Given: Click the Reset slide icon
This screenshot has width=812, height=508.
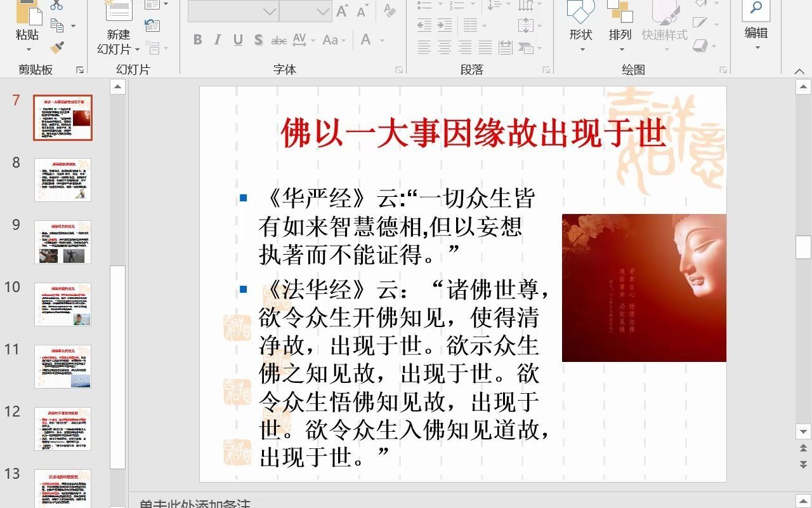Looking at the screenshot, I should [x=152, y=25].
